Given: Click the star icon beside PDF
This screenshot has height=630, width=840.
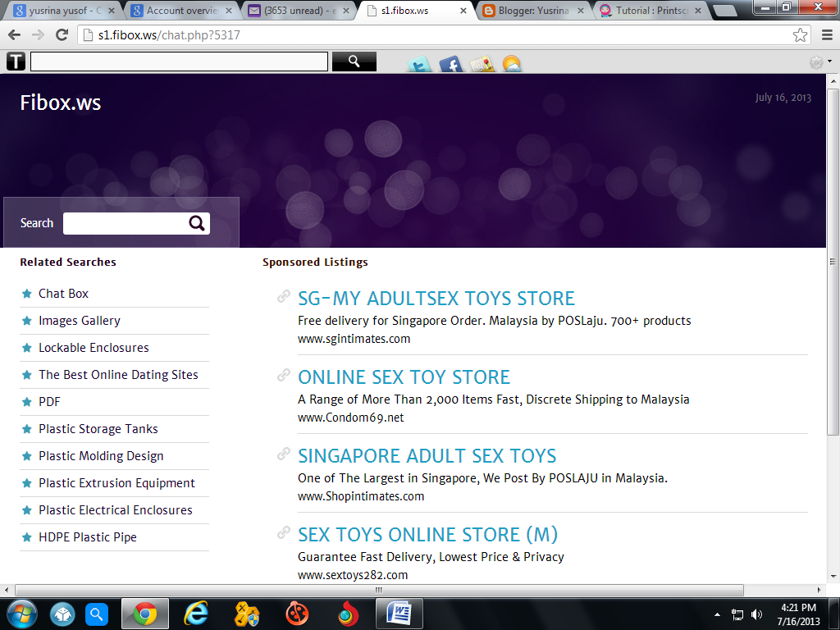Looking at the screenshot, I should [27, 402].
